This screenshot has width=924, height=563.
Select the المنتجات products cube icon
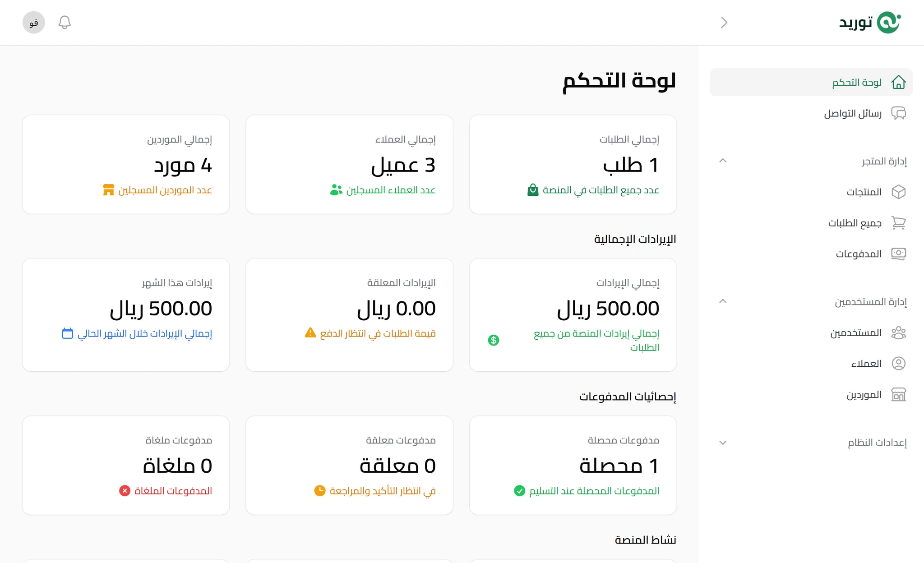[x=899, y=192]
